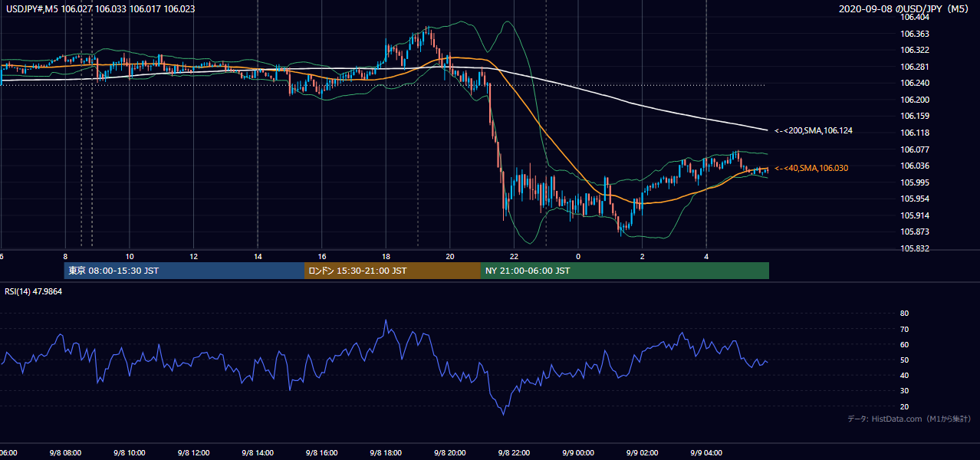The width and height of the screenshot is (980, 460).
Task: Click RSI scale level 60
Action: tap(904, 344)
